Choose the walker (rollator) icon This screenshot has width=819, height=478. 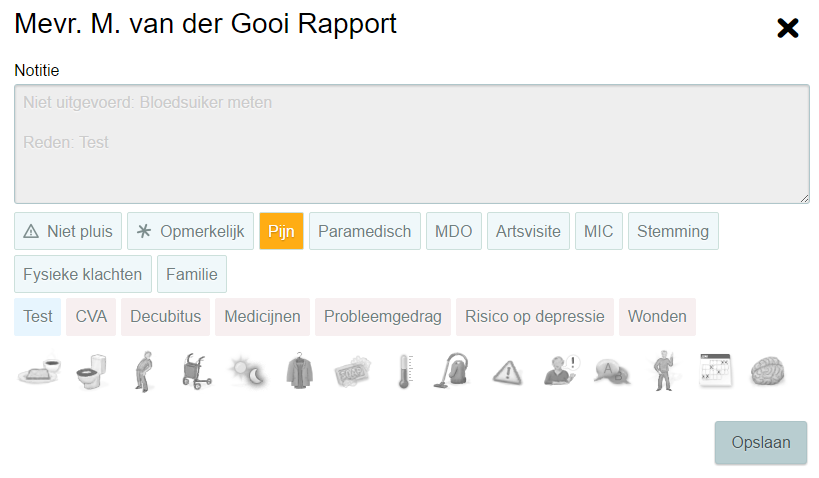[x=196, y=371]
